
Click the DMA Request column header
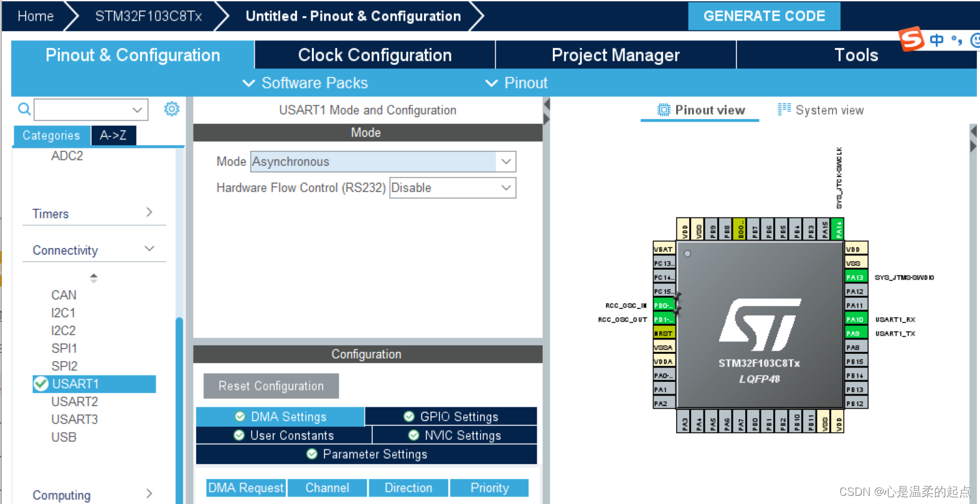(246, 488)
